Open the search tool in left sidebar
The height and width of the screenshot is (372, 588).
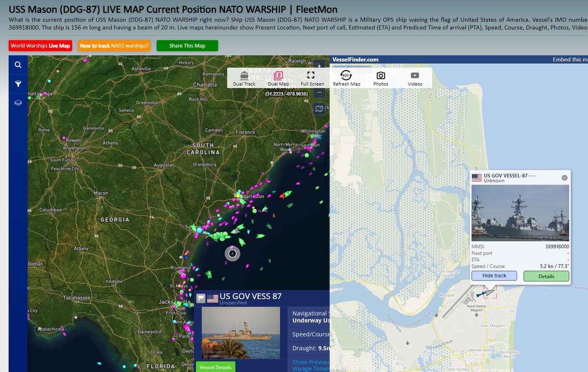coord(18,65)
